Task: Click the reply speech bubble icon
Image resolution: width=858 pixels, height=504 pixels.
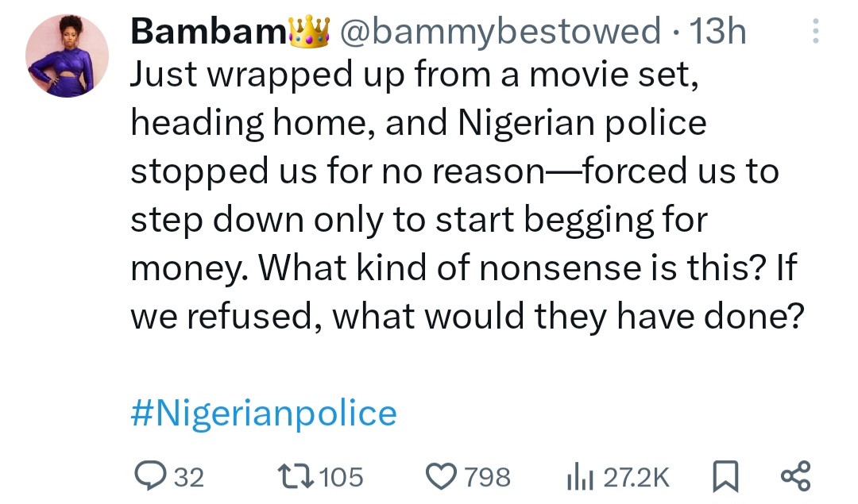Action: 148,476
